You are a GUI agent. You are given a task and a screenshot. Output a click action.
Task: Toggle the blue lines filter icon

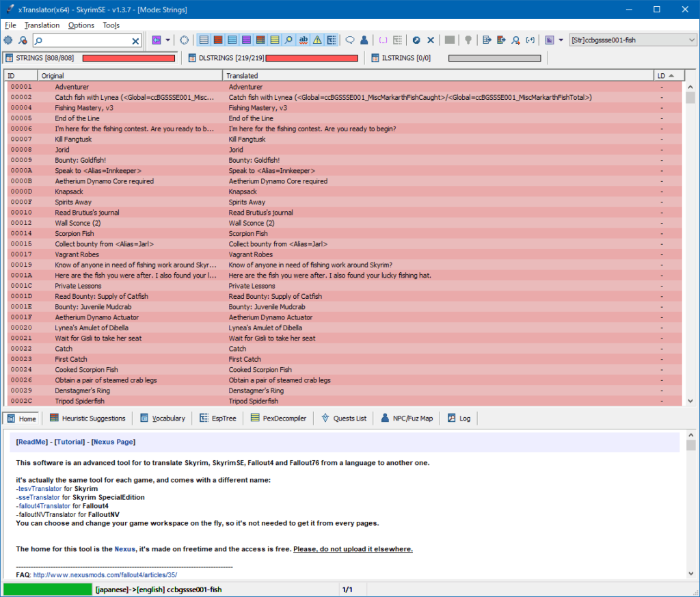tap(232, 40)
